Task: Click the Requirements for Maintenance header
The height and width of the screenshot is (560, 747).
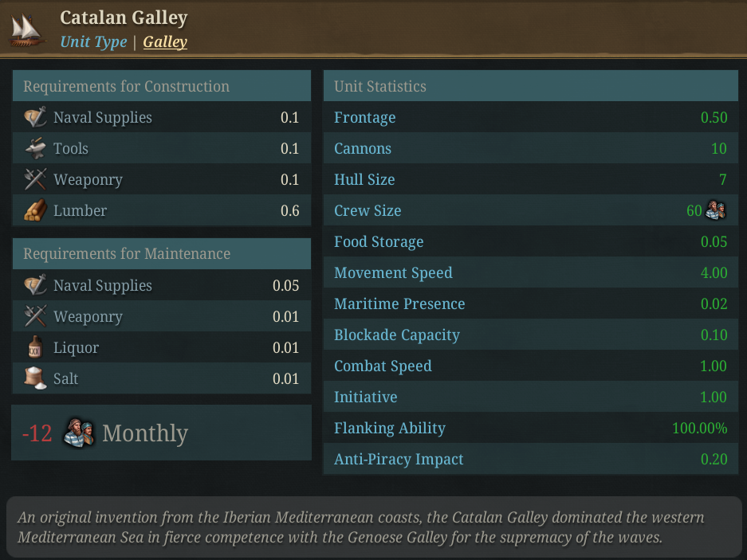Action: [127, 254]
